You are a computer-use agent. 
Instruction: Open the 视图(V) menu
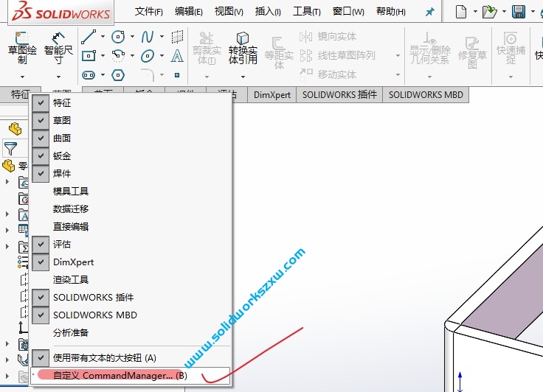(229, 12)
